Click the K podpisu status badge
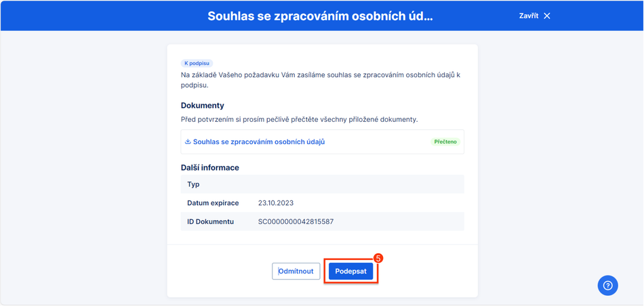The image size is (644, 306). click(x=197, y=64)
